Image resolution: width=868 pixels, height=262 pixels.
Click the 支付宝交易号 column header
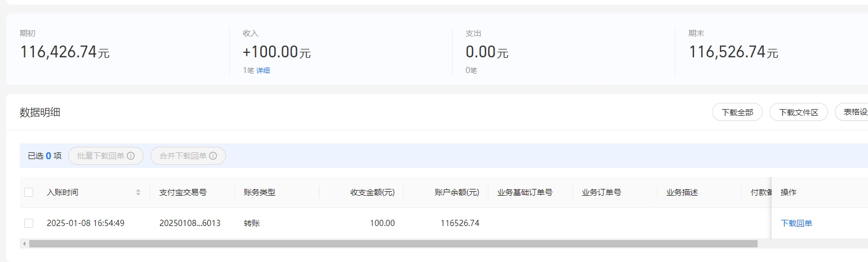(183, 192)
